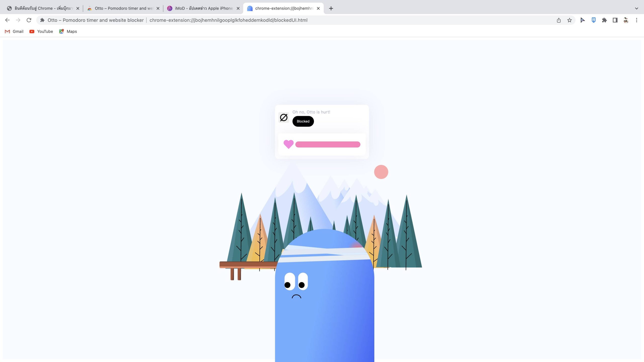
Task: Click Otto's pink health bar
Action: (328, 144)
